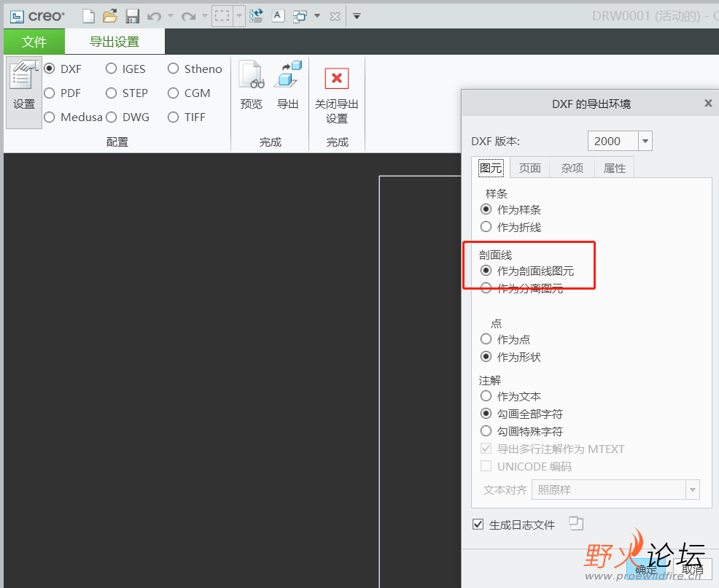Save the drawing with the floppy icon

[x=133, y=16]
